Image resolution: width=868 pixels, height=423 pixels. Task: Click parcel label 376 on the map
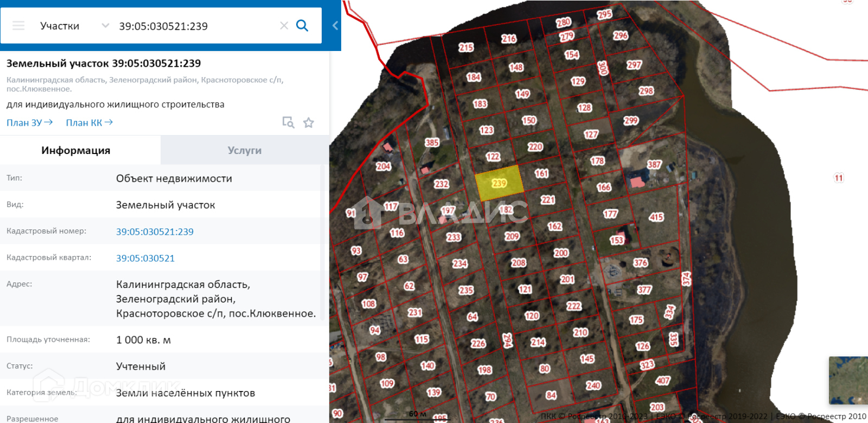pos(641,262)
